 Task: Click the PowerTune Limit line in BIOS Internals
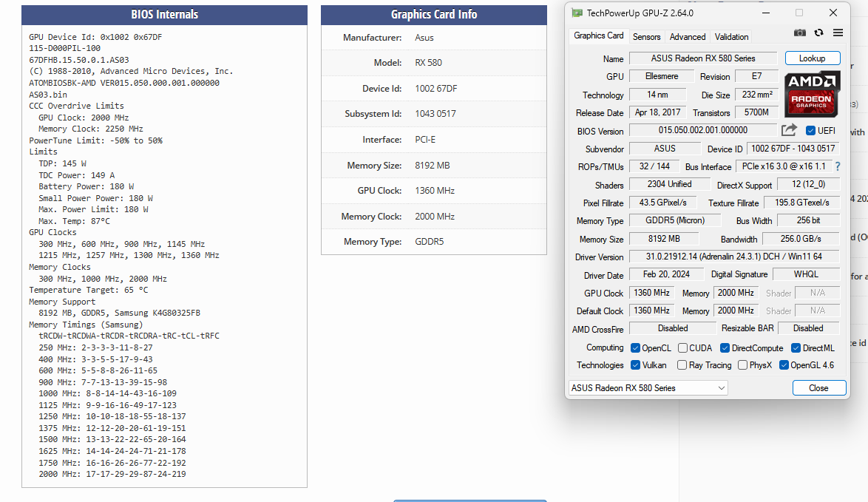(x=96, y=140)
